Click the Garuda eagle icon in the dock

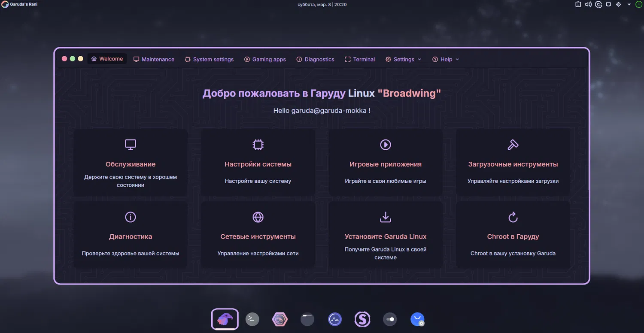(225, 319)
